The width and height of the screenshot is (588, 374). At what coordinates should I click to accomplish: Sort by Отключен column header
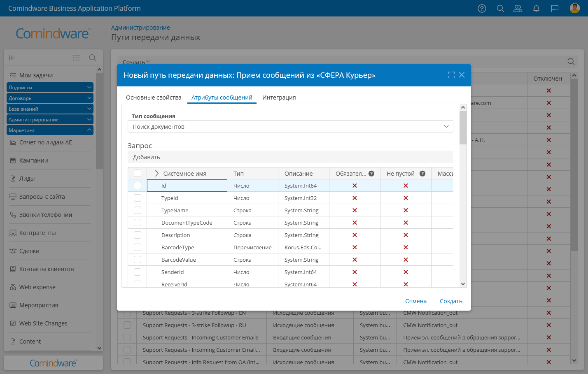[548, 79]
